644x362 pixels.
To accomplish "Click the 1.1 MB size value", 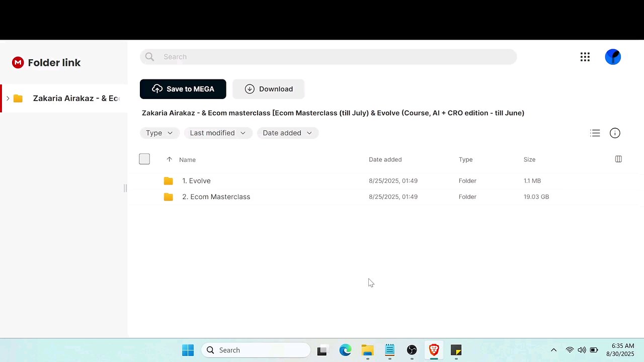I will (532, 181).
